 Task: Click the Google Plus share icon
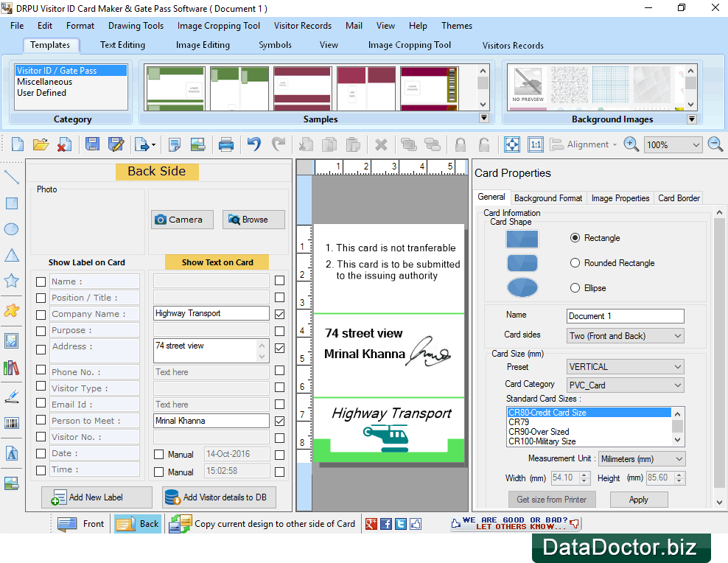click(x=371, y=524)
